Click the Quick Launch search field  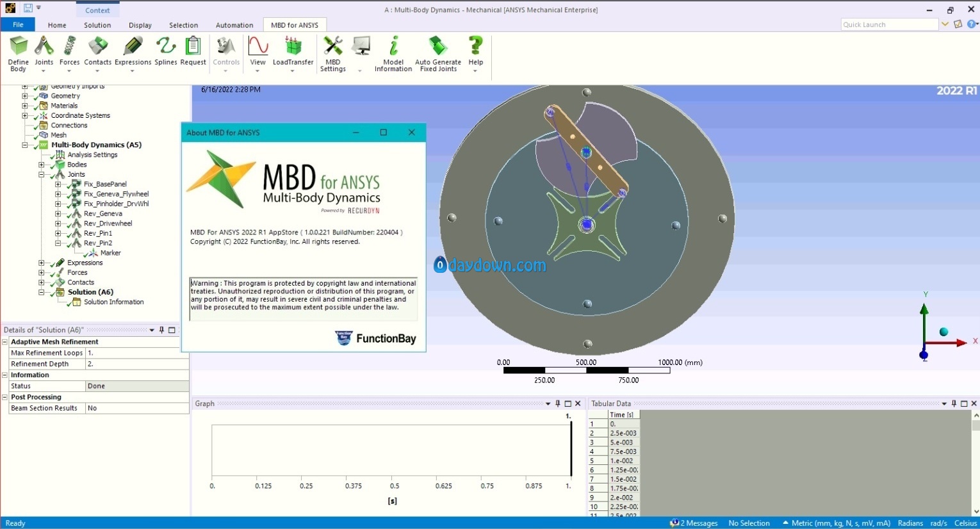889,24
